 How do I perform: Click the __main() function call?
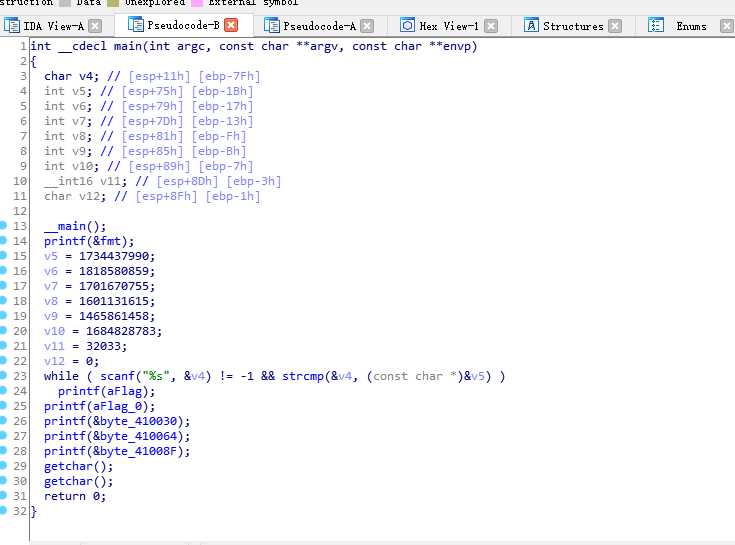click(75, 226)
